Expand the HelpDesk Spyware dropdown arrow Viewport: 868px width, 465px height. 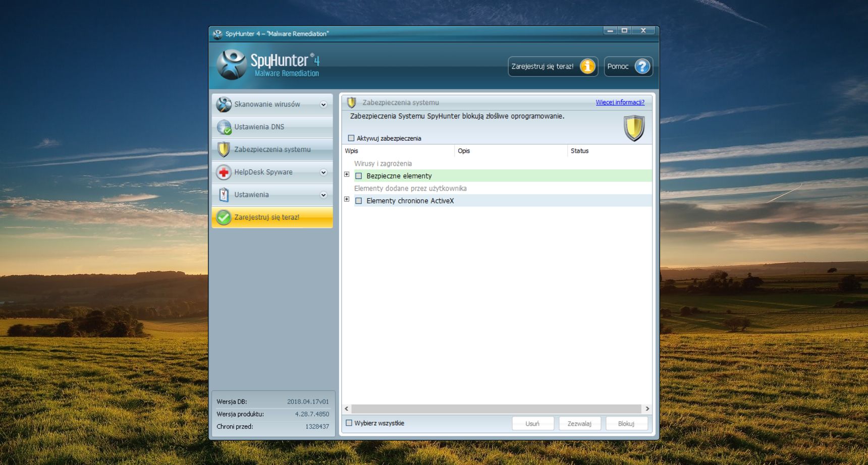click(x=323, y=172)
